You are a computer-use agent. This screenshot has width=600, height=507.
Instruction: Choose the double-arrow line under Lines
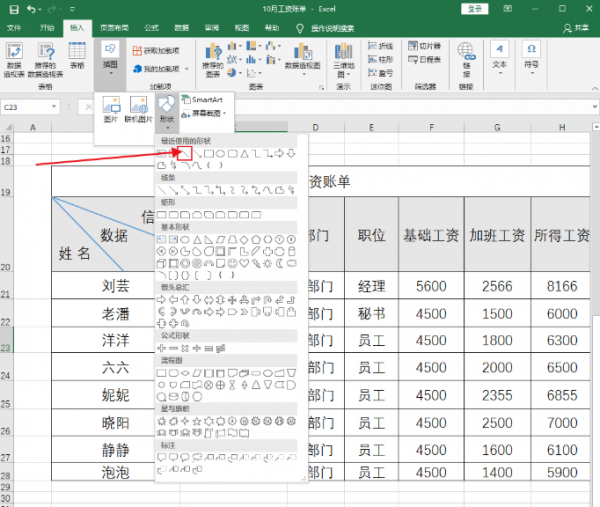pyautogui.click(x=185, y=190)
